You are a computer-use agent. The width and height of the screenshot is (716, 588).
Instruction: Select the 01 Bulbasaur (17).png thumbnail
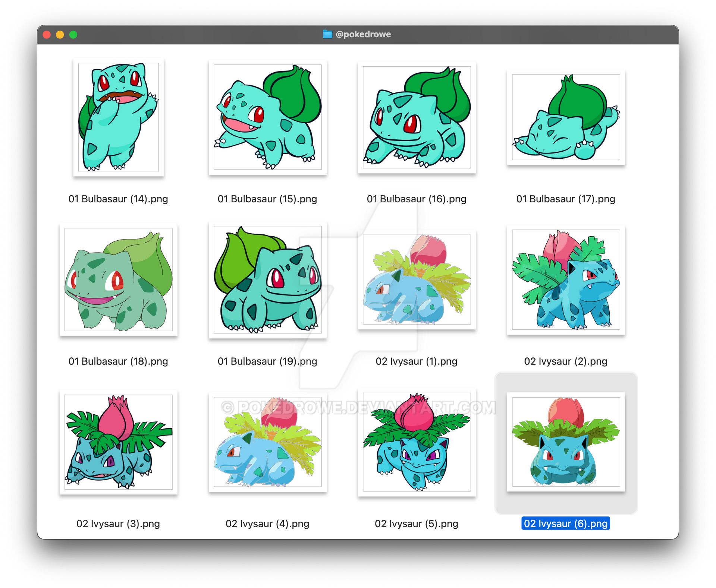click(x=566, y=117)
